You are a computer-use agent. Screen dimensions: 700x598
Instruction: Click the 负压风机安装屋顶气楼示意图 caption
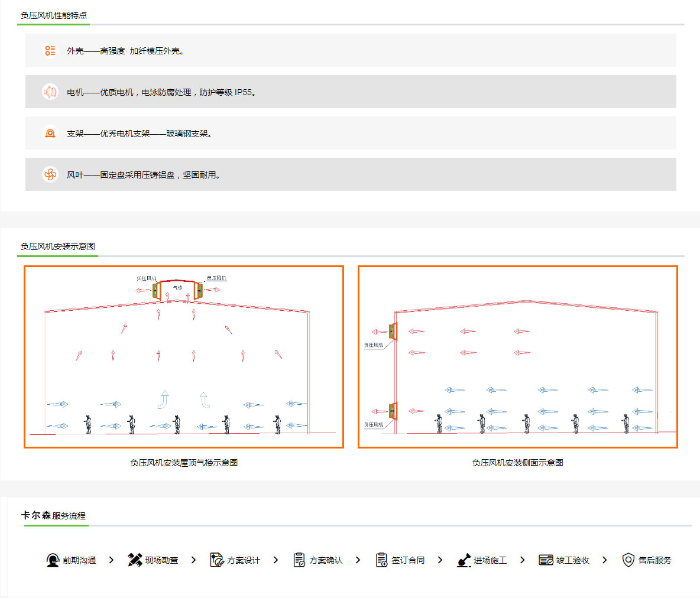pyautogui.click(x=184, y=463)
